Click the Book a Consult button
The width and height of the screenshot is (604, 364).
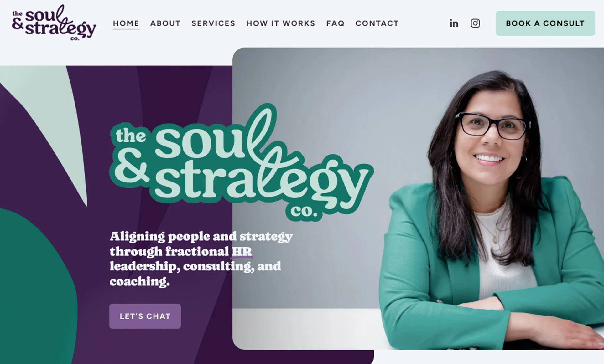tap(545, 23)
